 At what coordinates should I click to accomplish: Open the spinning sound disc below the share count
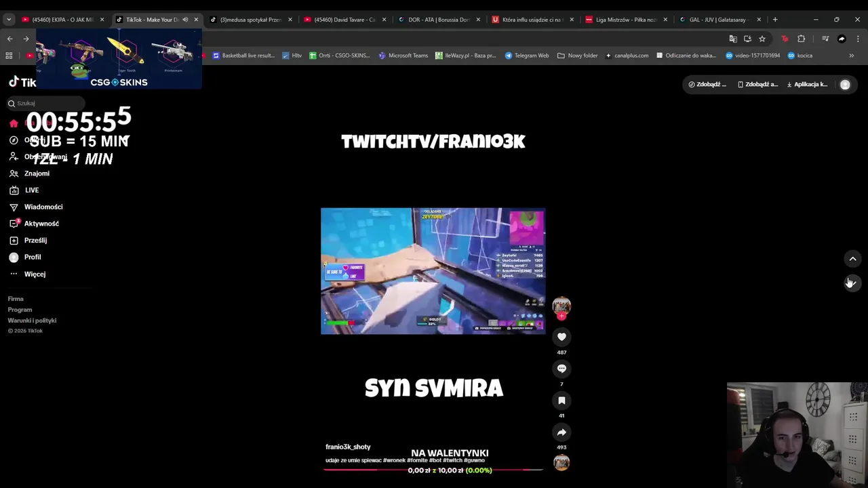click(561, 462)
